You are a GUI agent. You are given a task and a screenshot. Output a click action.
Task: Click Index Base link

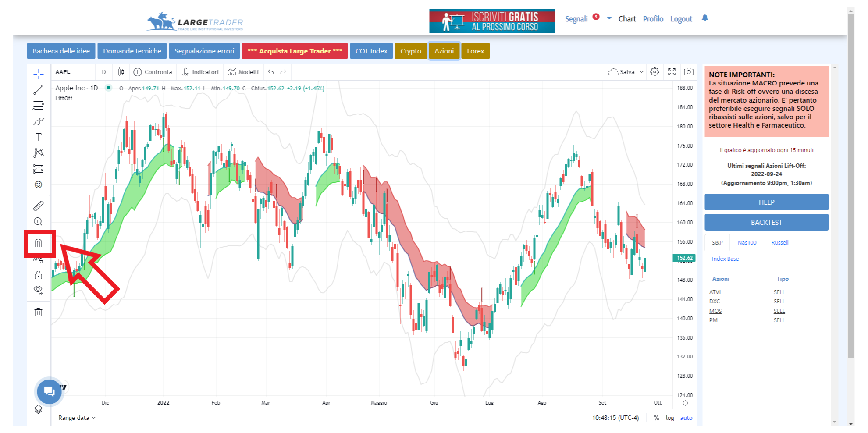coord(725,259)
